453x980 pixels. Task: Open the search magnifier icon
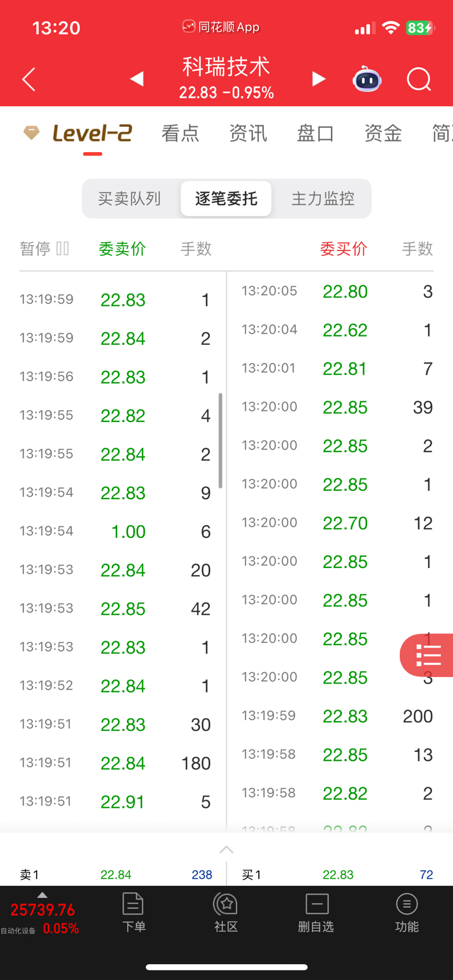(x=419, y=79)
